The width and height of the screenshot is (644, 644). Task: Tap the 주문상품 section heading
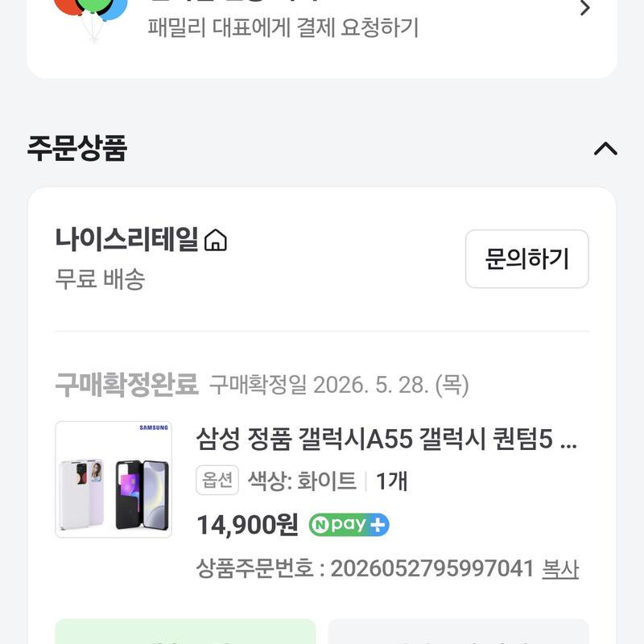(x=77, y=148)
